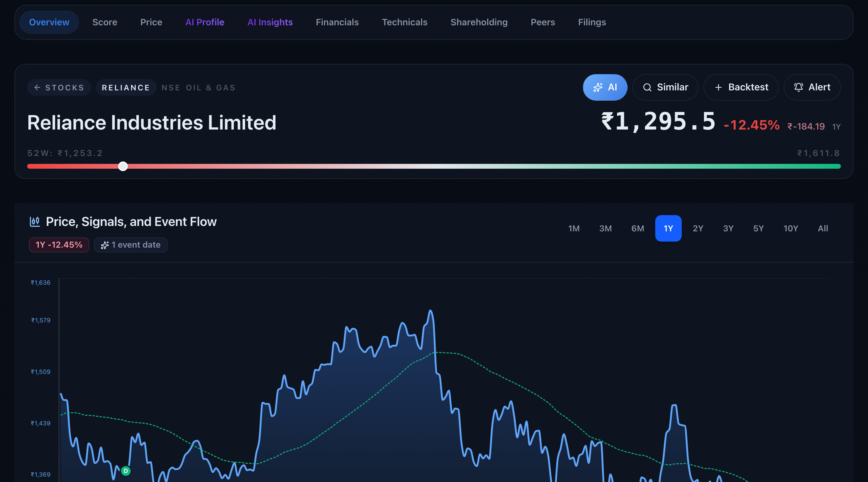Select the 3Y chart range
The width and height of the screenshot is (868, 482).
point(728,228)
